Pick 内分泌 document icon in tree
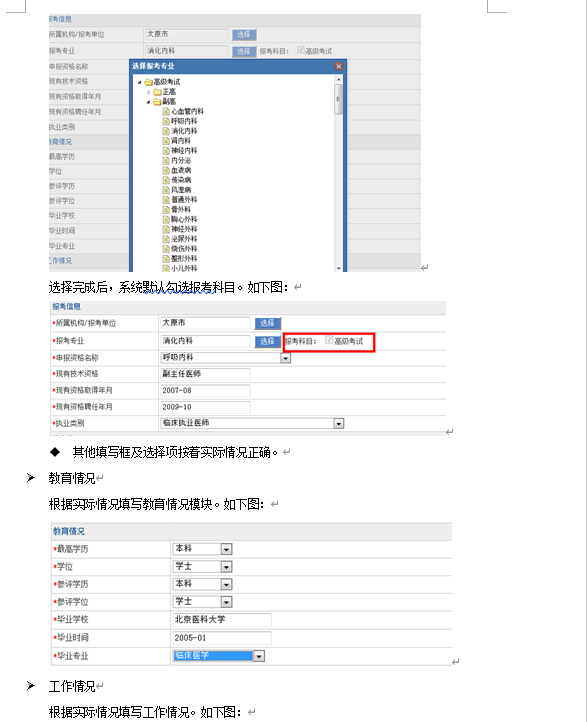 [x=166, y=161]
